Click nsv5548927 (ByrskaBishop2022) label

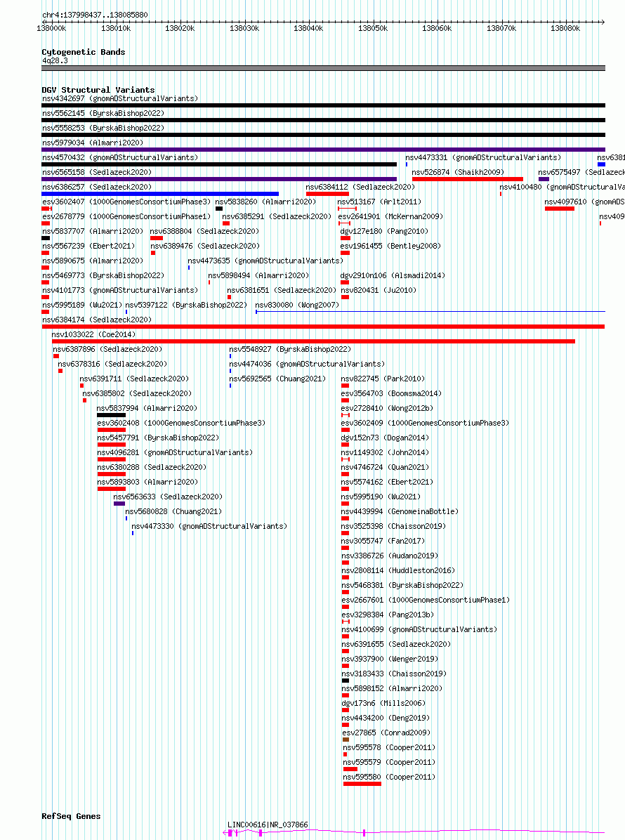click(290, 349)
